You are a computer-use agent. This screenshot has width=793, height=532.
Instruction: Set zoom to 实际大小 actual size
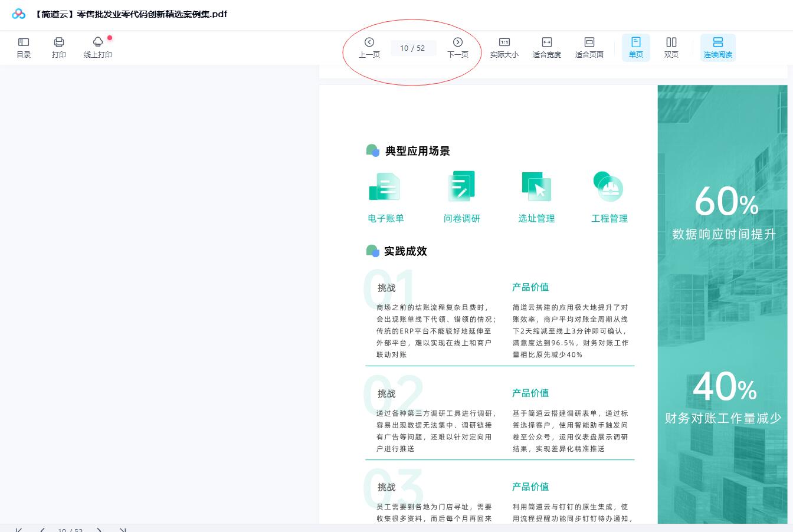point(504,47)
